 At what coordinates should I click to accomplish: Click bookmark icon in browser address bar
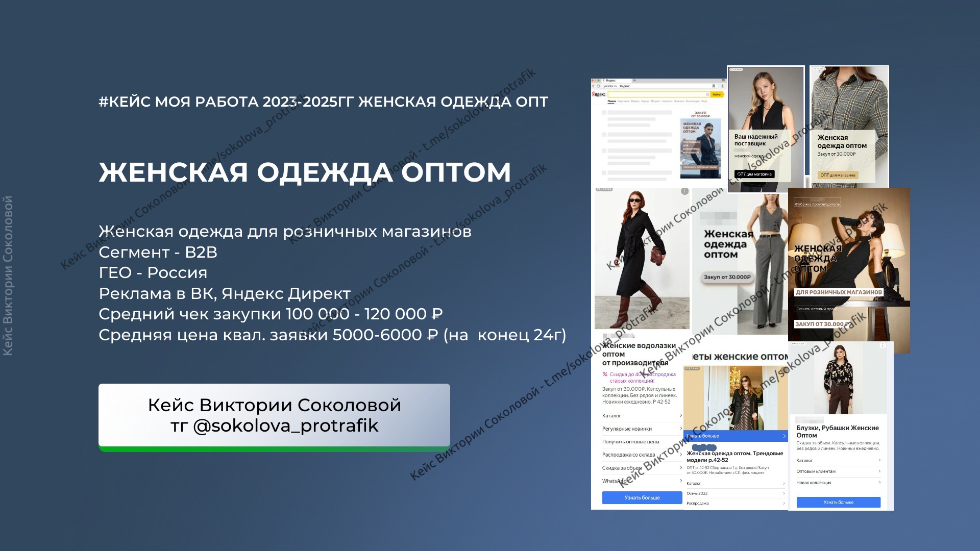pos(714,86)
